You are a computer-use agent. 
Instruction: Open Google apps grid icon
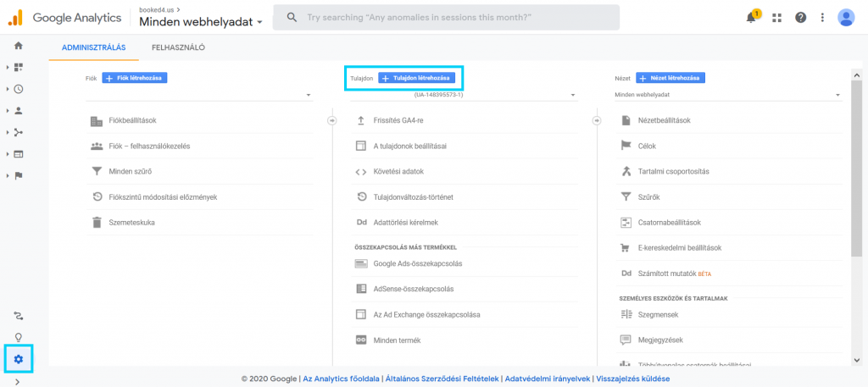(x=776, y=18)
